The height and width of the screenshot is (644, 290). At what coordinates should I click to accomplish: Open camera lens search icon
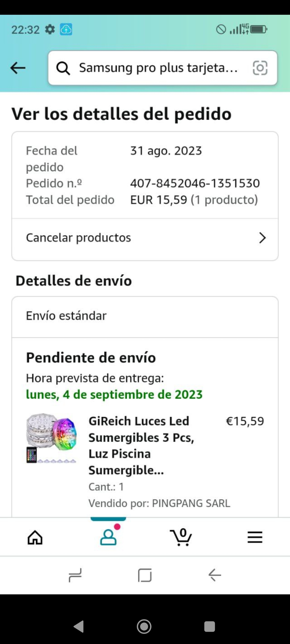(x=260, y=68)
